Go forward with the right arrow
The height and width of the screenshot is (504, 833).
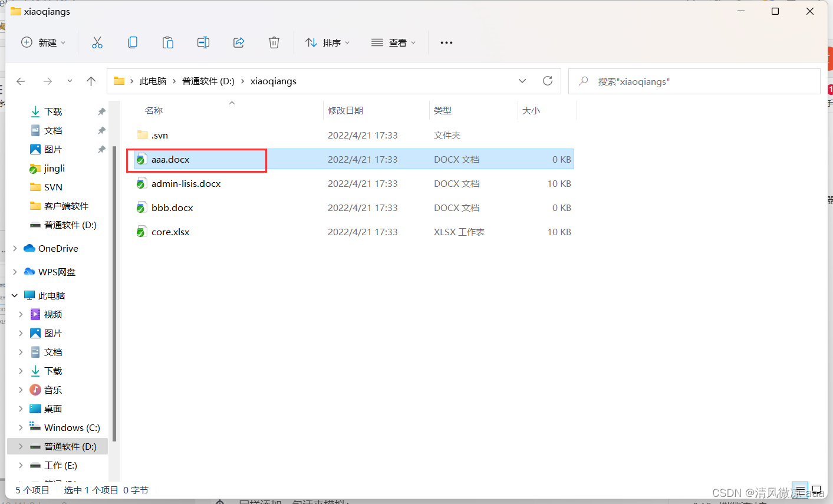[x=48, y=81]
